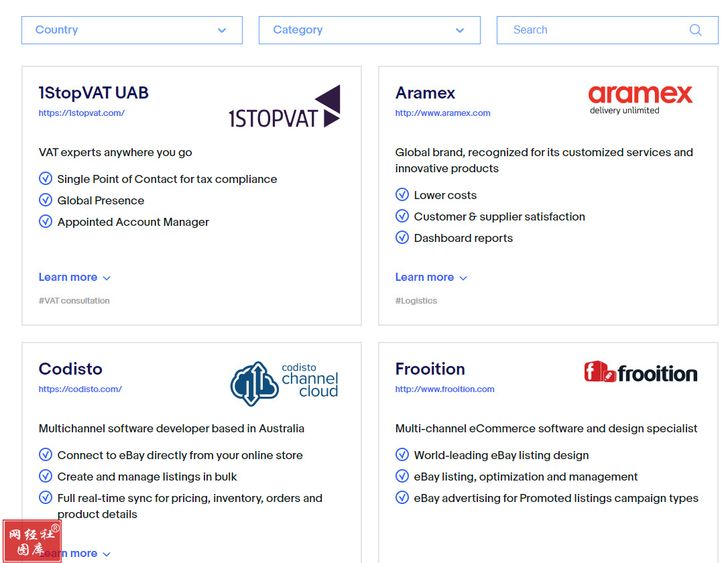Click the 'Appointed Account Manager' feature text

click(x=133, y=223)
